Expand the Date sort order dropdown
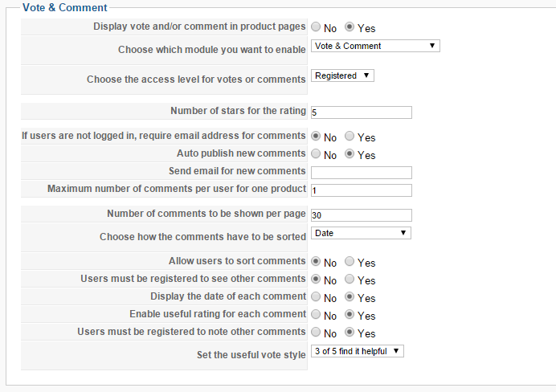This screenshot has width=556, height=392. [361, 233]
